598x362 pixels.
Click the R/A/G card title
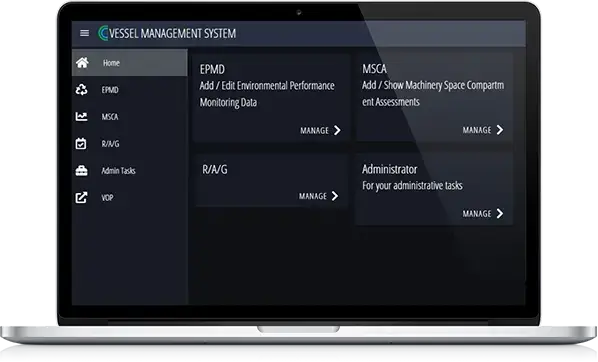(215, 169)
